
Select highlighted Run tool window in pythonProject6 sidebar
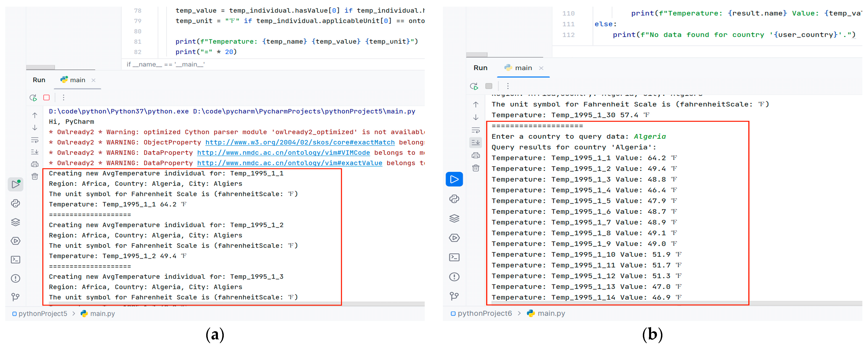tap(454, 179)
